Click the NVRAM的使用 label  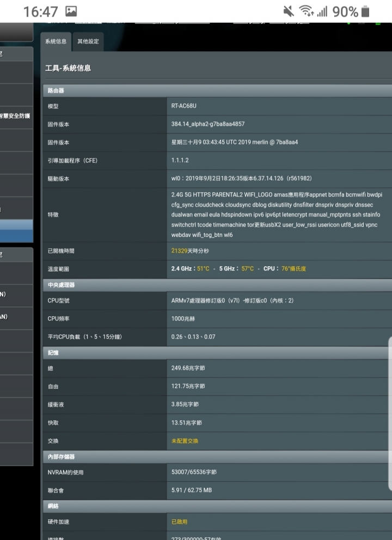click(65, 472)
